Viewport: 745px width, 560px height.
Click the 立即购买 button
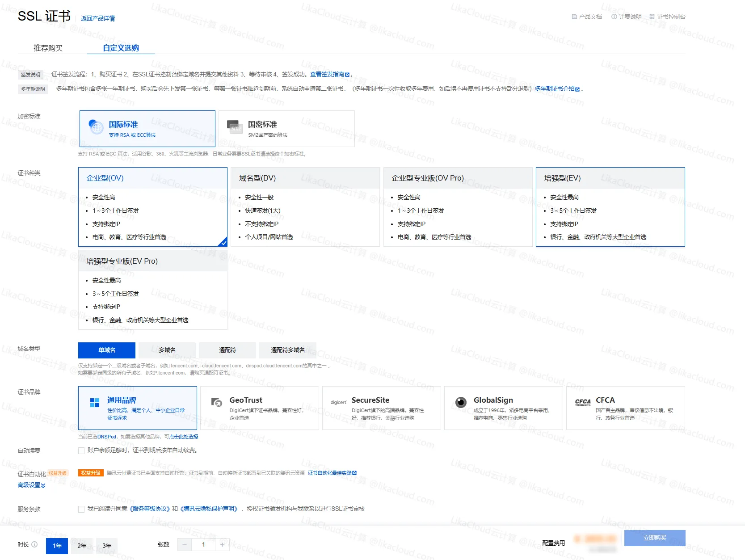click(x=654, y=538)
